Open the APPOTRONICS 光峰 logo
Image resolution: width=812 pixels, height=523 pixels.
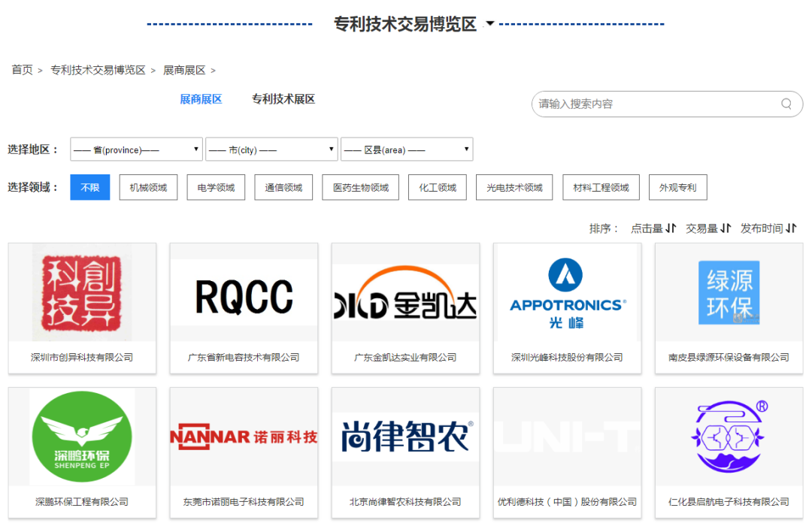[567, 292]
